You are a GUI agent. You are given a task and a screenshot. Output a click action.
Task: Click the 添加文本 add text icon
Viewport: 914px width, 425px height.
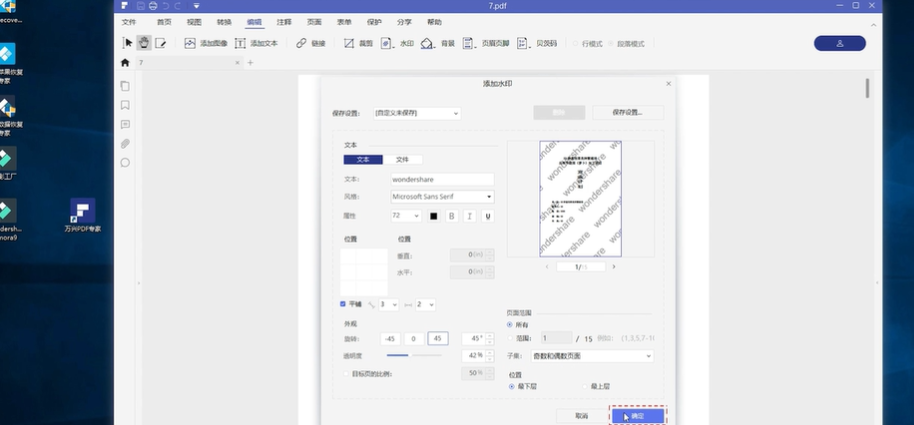(x=240, y=43)
